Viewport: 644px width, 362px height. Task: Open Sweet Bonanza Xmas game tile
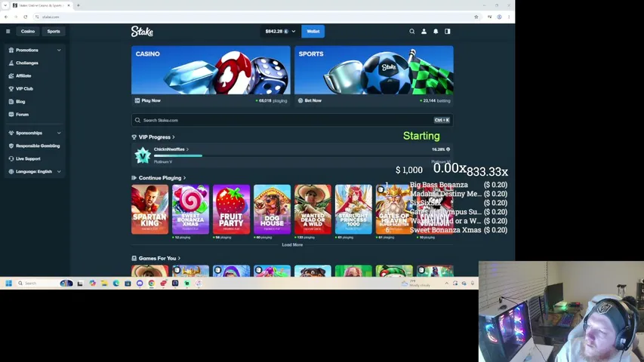[190, 210]
